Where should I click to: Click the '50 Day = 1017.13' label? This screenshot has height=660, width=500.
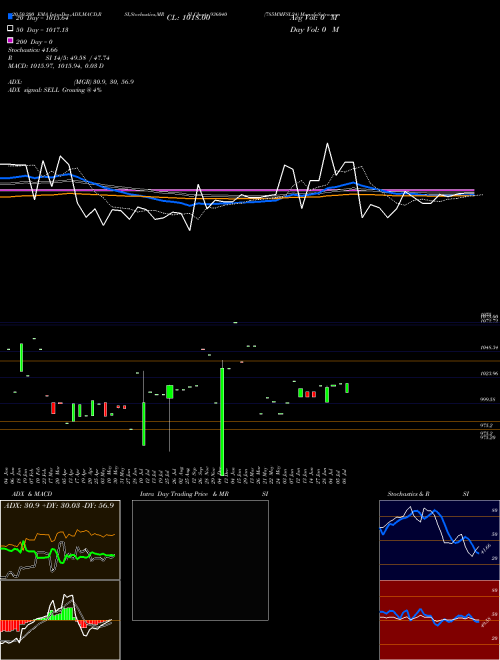[x=42, y=30]
